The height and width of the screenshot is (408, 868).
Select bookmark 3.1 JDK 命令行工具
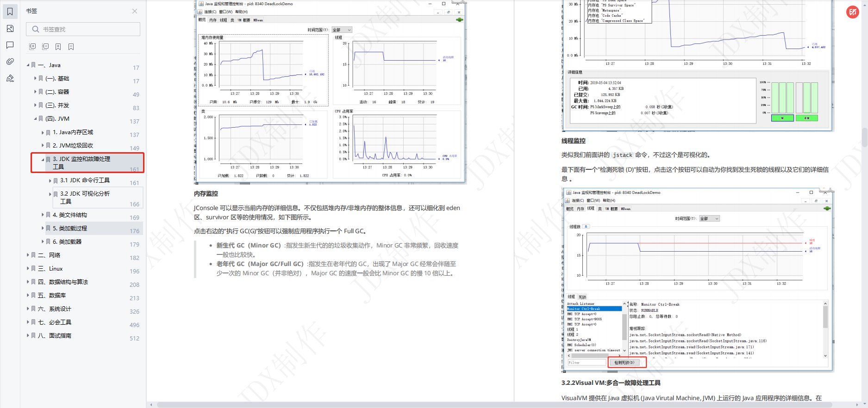pyautogui.click(x=85, y=180)
